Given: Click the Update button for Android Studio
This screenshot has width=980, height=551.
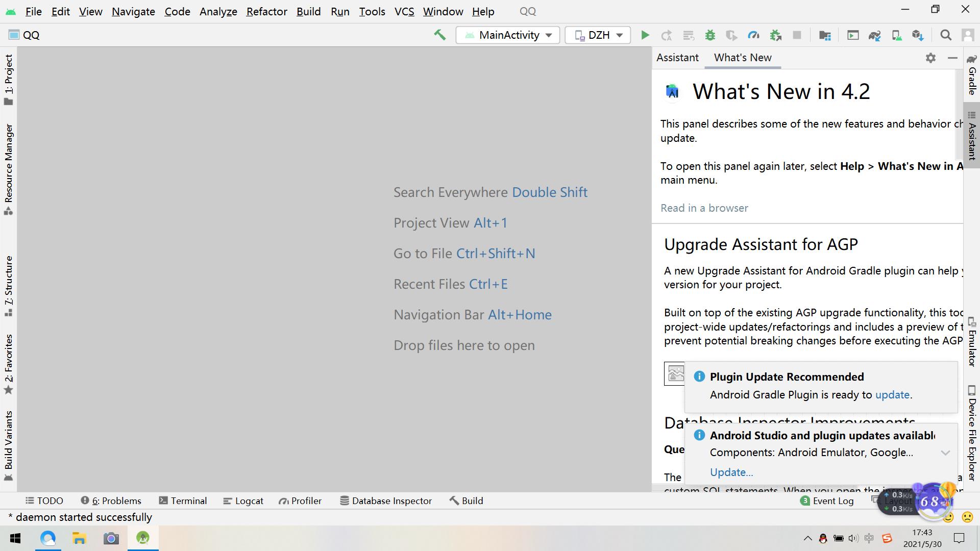Looking at the screenshot, I should point(730,472).
